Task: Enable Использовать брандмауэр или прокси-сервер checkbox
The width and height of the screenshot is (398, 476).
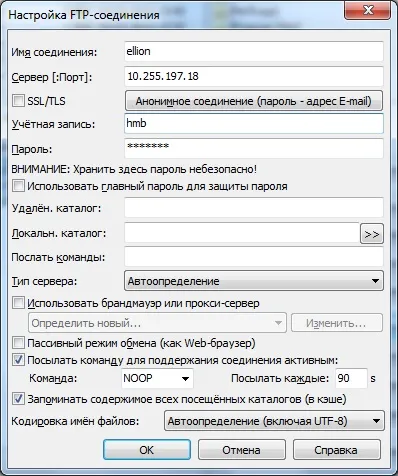Action: click(18, 303)
